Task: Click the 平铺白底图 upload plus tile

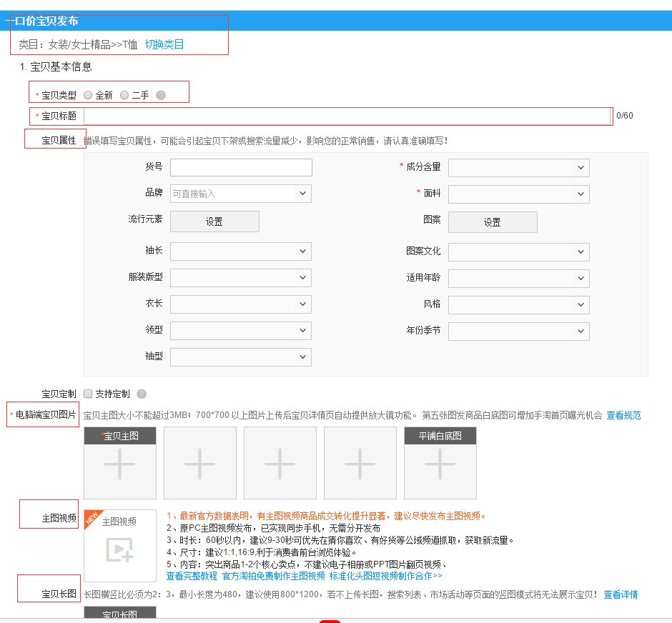Action: pos(440,464)
